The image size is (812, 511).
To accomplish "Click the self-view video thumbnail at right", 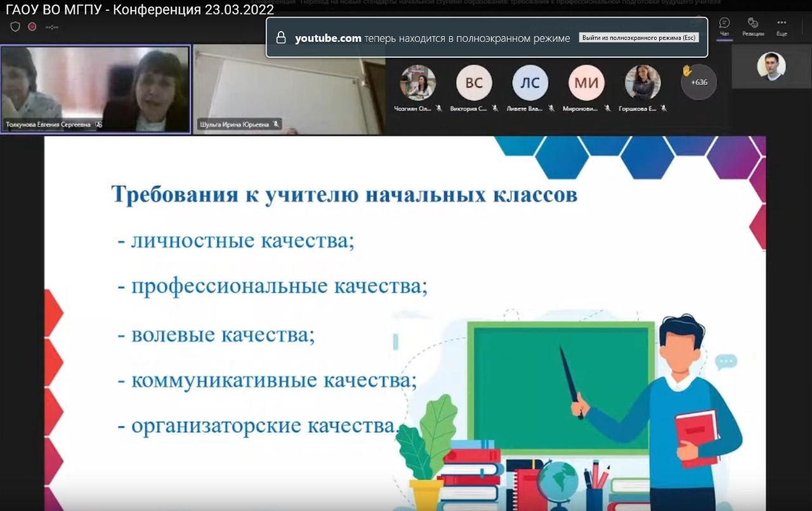I will click(x=771, y=67).
